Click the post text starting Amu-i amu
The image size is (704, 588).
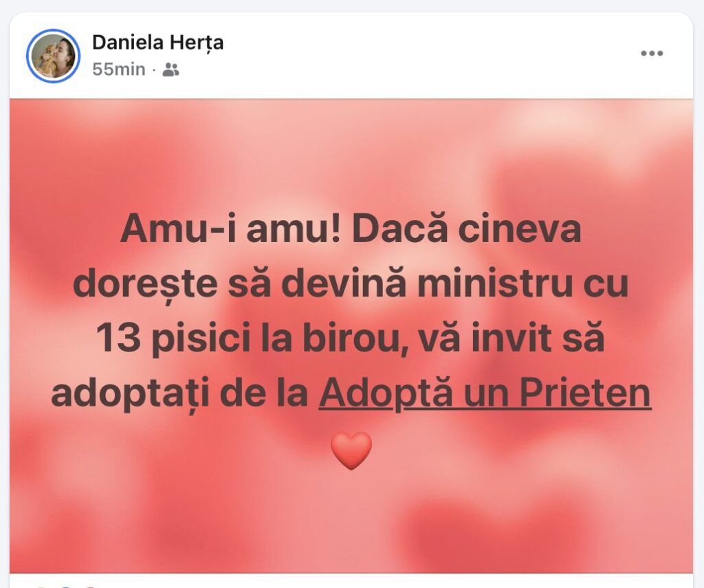coord(351,312)
